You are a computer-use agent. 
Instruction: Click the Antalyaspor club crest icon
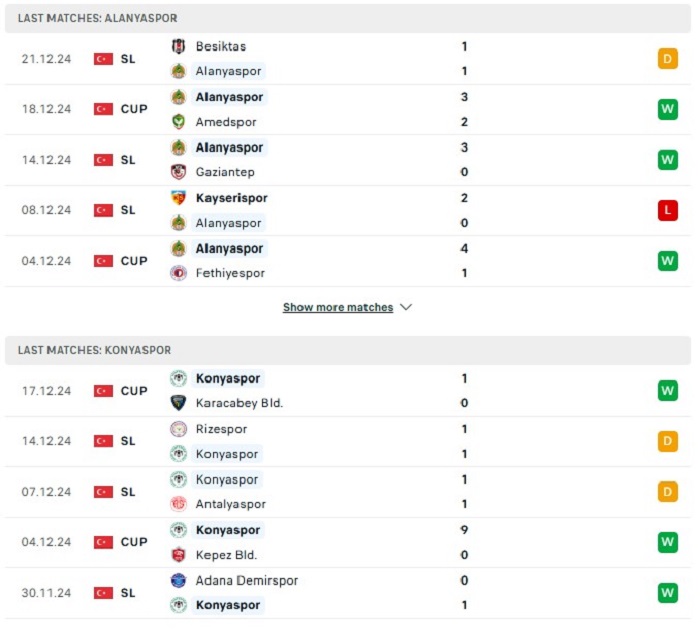pos(179,504)
